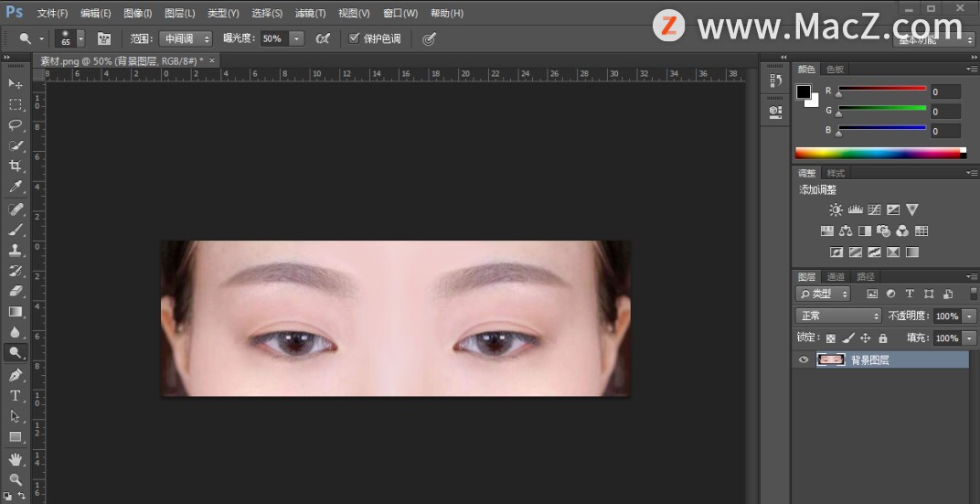Toggle the 保护色调 checkbox
The width and height of the screenshot is (980, 504).
pos(355,38)
